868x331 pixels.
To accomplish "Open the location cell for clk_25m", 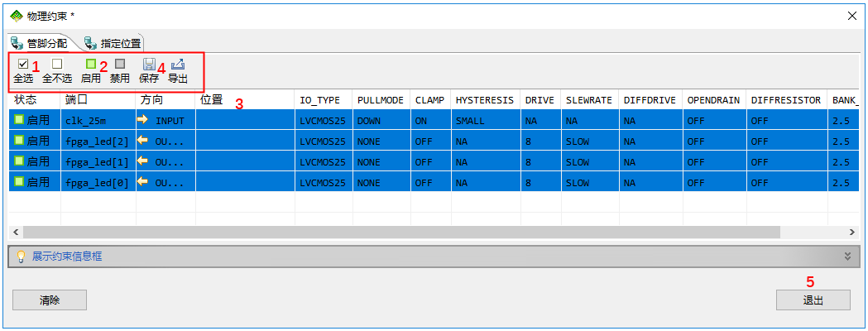I will [x=244, y=121].
